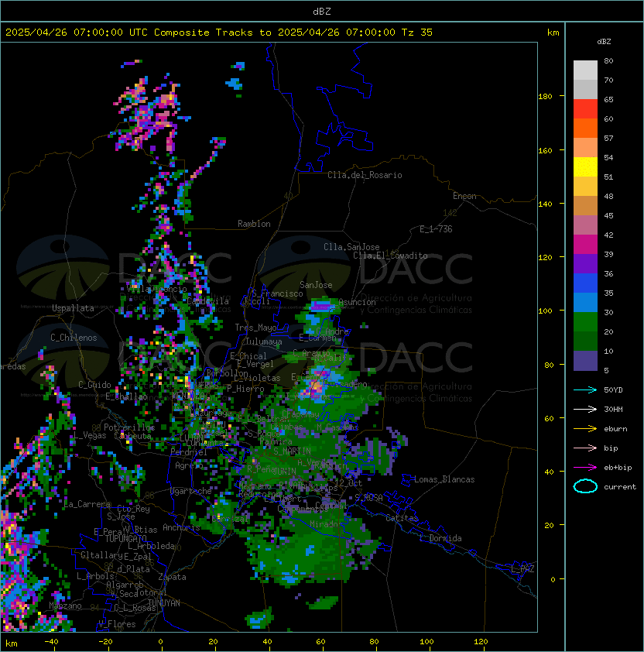Select the Tulumaya map label
Viewport: 644px width, 652px height.
tap(264, 341)
